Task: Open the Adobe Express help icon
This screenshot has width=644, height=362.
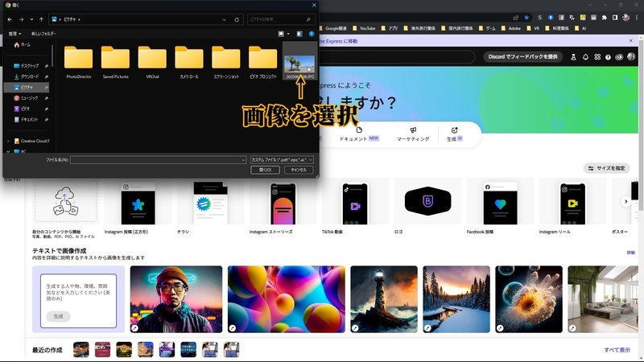Action: click(608, 57)
